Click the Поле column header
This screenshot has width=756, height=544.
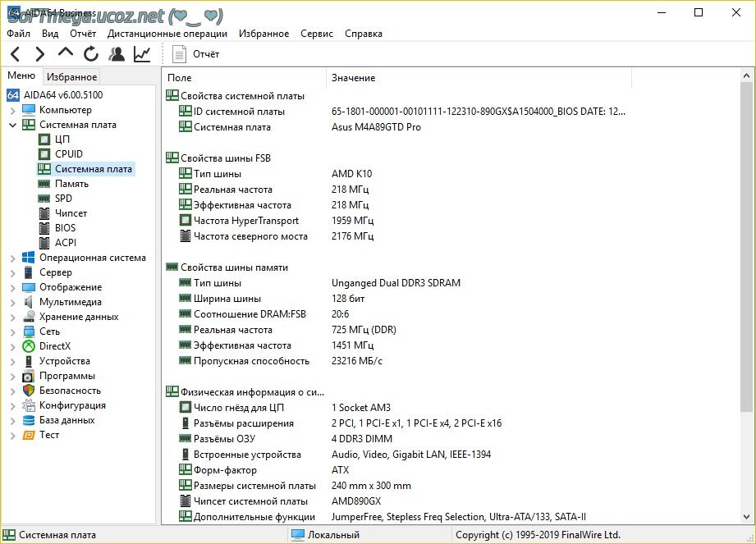pyautogui.click(x=179, y=78)
